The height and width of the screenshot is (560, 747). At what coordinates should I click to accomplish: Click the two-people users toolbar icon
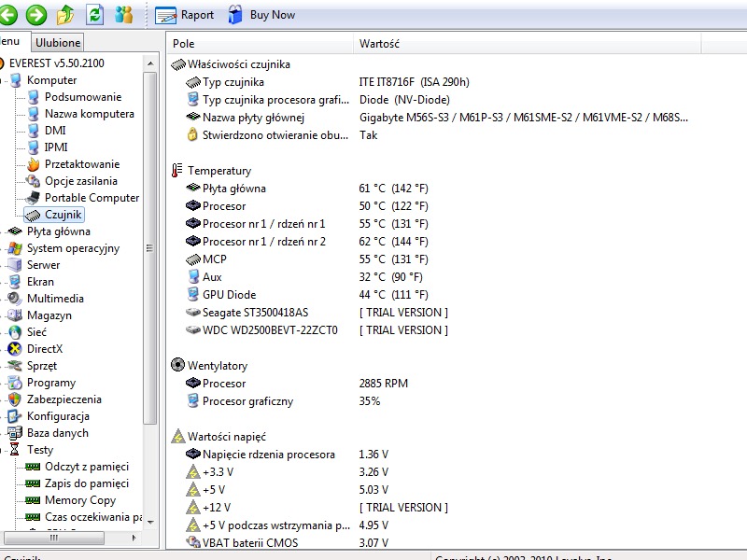[x=123, y=14]
